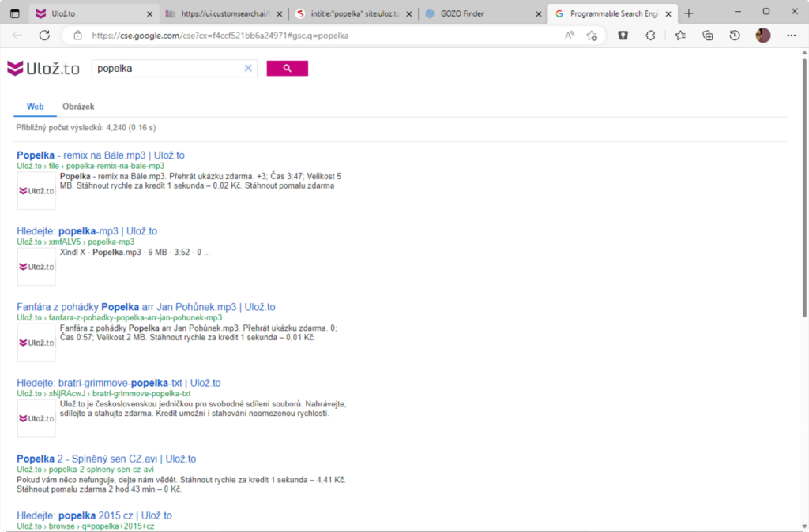Open the Extensions puzzle icon
809x532 pixels.
click(650, 35)
